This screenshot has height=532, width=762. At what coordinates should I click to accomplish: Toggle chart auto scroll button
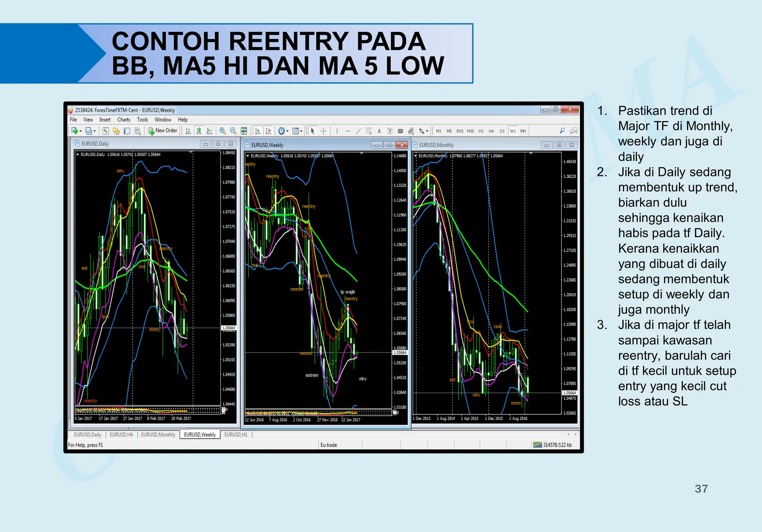[257, 131]
